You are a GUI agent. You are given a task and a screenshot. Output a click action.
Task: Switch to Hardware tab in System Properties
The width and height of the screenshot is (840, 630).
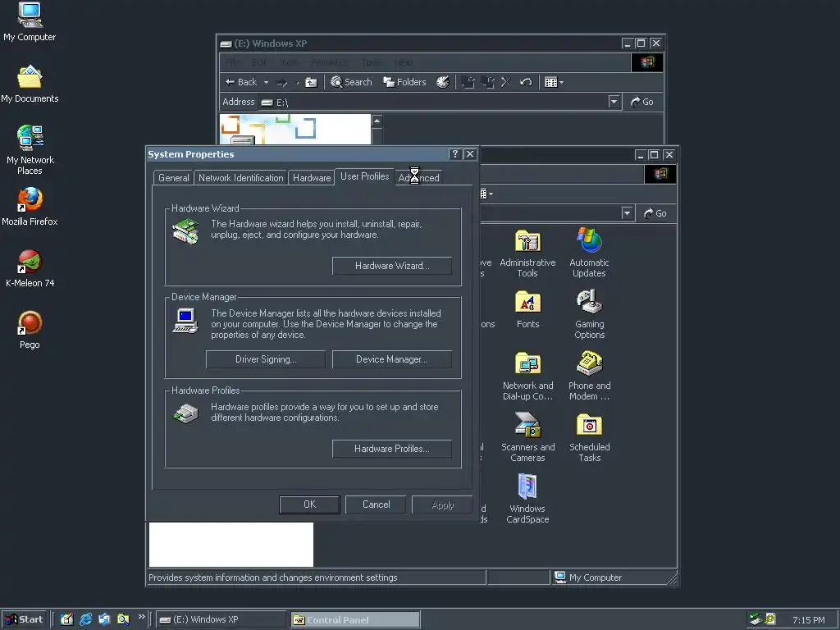pyautogui.click(x=311, y=178)
